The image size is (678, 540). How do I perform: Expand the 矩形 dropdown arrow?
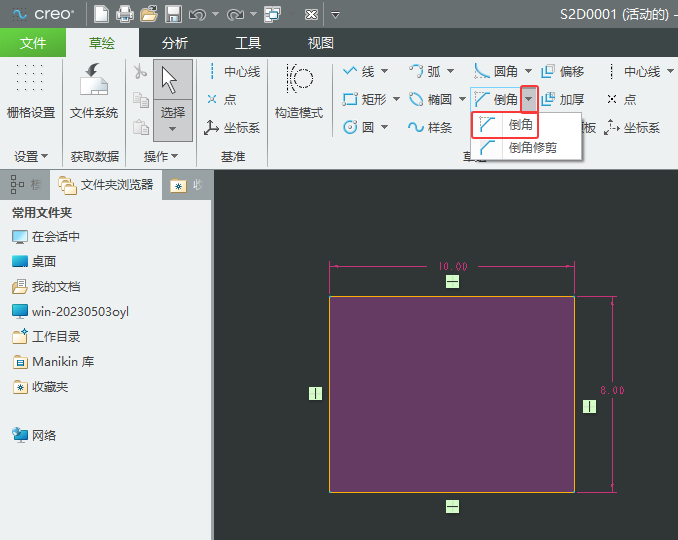point(396,99)
